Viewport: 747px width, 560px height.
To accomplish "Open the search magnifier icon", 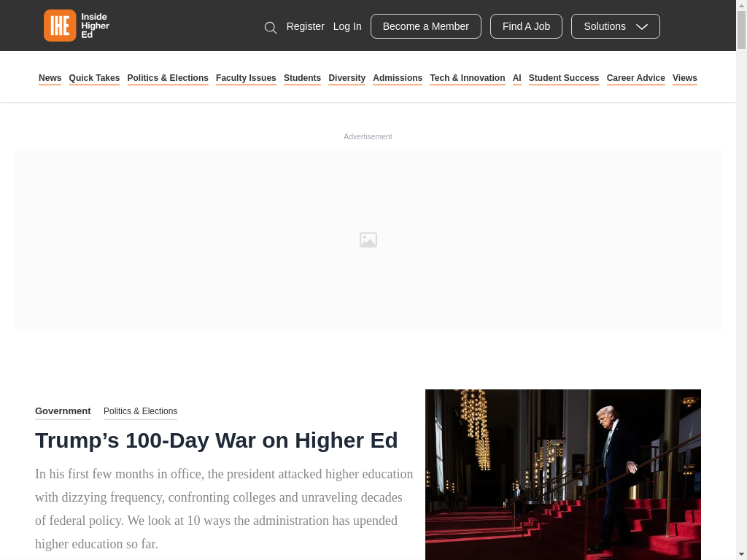I will pos(271,28).
